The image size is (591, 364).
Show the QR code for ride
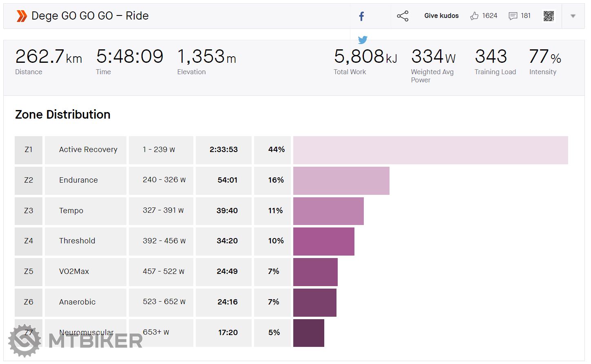(x=549, y=16)
